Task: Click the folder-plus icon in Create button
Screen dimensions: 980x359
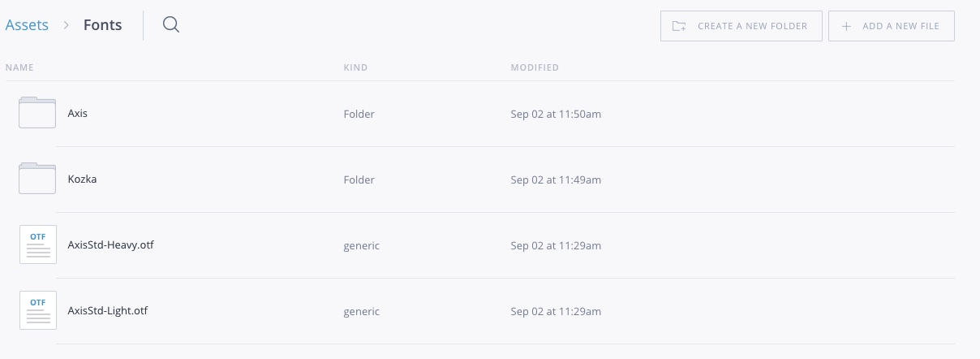Action: (679, 26)
